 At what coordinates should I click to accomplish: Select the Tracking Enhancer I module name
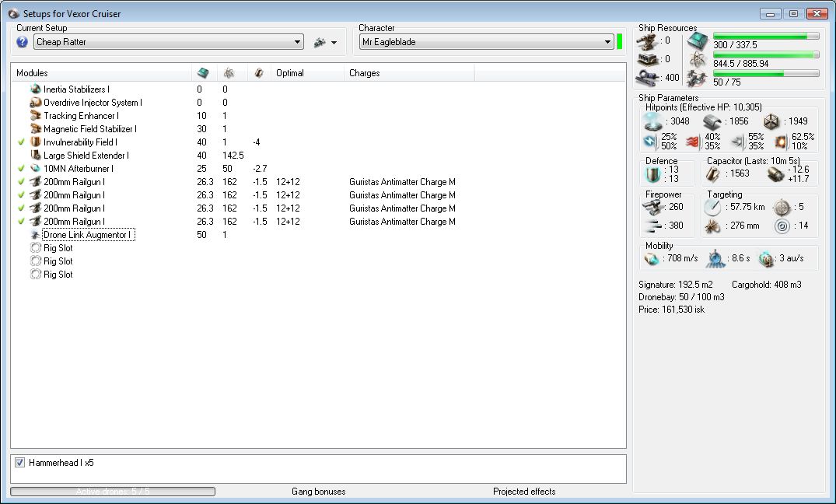(81, 116)
